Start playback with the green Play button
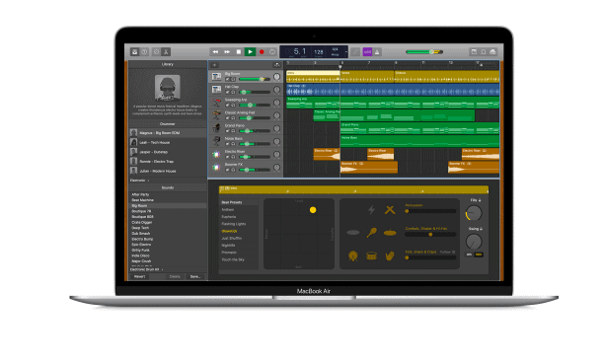This screenshot has width=603, height=364. tap(250, 52)
